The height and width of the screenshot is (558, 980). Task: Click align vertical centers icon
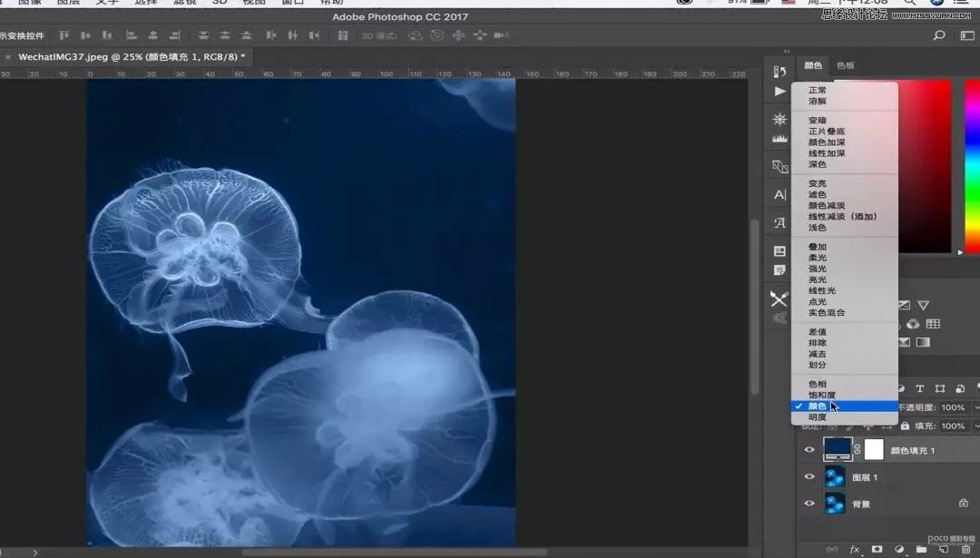(85, 35)
